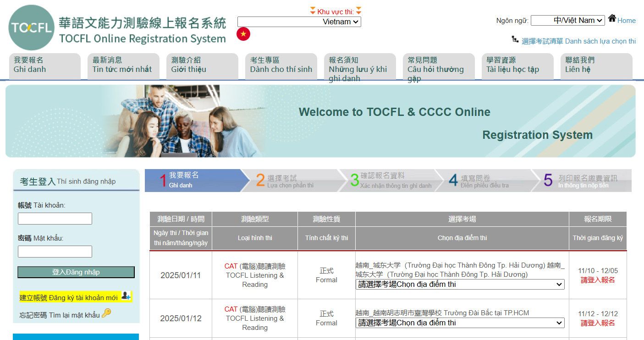
Task: Open the 最新消息 Tin tức mới nhất menu
Action: pyautogui.click(x=124, y=66)
